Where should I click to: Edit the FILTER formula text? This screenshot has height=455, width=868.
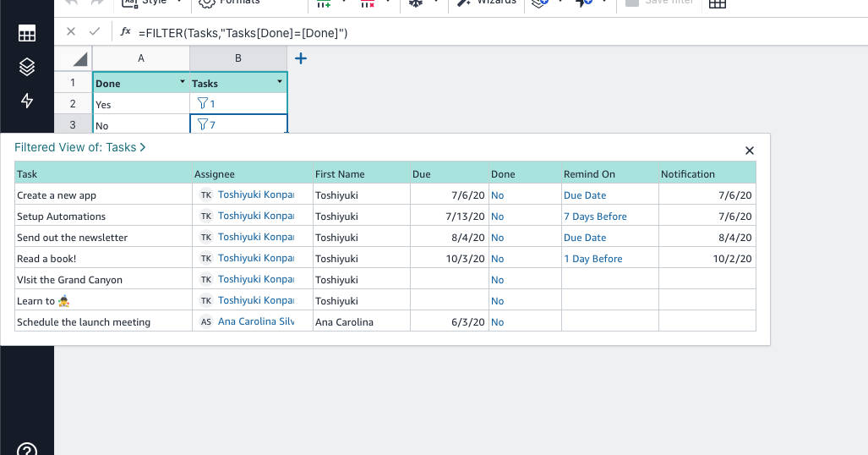tap(243, 33)
